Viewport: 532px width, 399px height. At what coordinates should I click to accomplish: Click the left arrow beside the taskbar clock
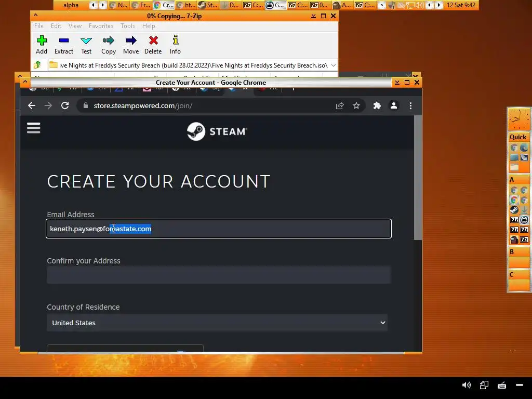(x=430, y=5)
